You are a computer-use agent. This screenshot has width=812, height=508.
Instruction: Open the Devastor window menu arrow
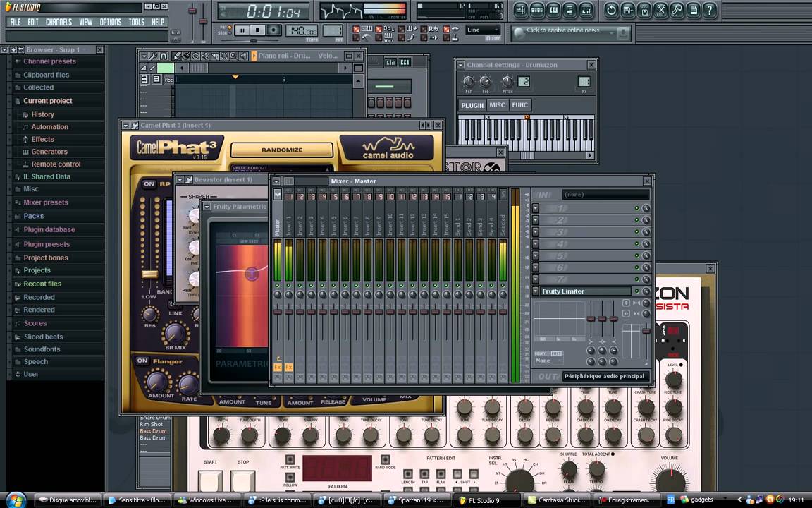[x=180, y=180]
